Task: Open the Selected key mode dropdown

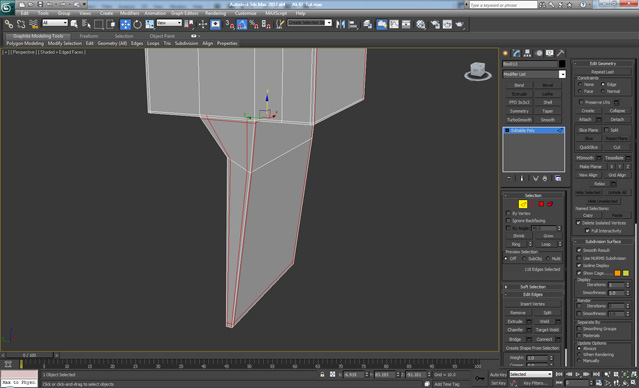Action: (x=531, y=374)
